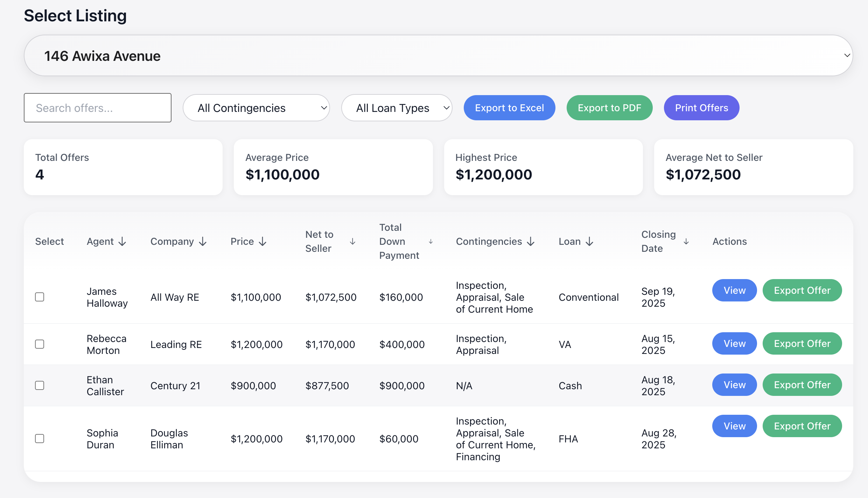Sort by Price column arrow
Viewport: 868px width, 498px height.
(x=262, y=242)
